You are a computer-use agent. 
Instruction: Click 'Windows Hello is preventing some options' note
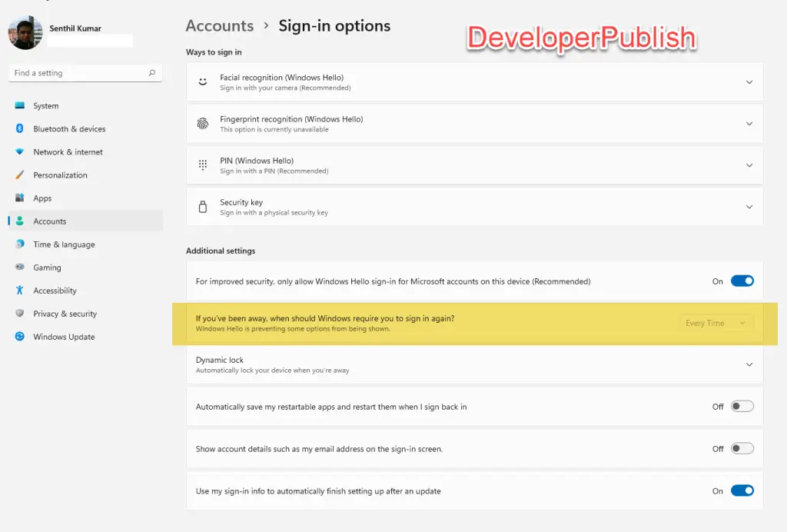coord(293,329)
